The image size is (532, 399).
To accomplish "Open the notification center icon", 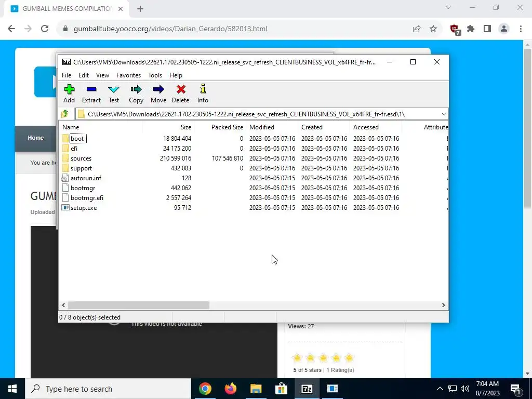I will pyautogui.click(x=516, y=389).
